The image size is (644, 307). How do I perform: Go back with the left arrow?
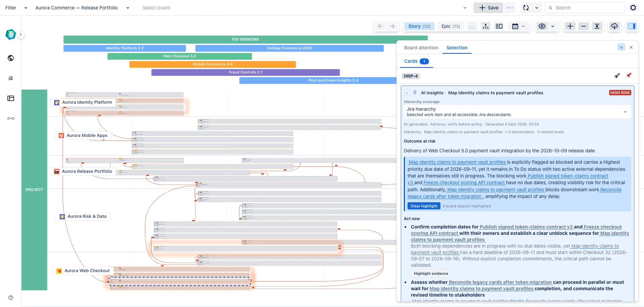tap(380, 26)
